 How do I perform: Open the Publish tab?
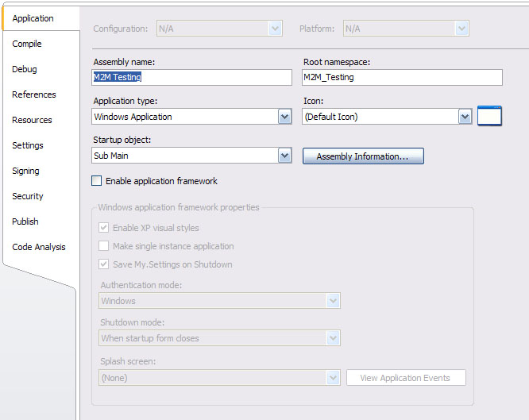[x=25, y=222]
